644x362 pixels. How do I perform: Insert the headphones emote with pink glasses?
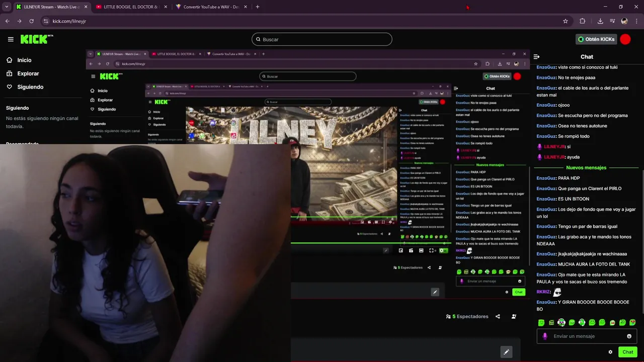click(561, 323)
